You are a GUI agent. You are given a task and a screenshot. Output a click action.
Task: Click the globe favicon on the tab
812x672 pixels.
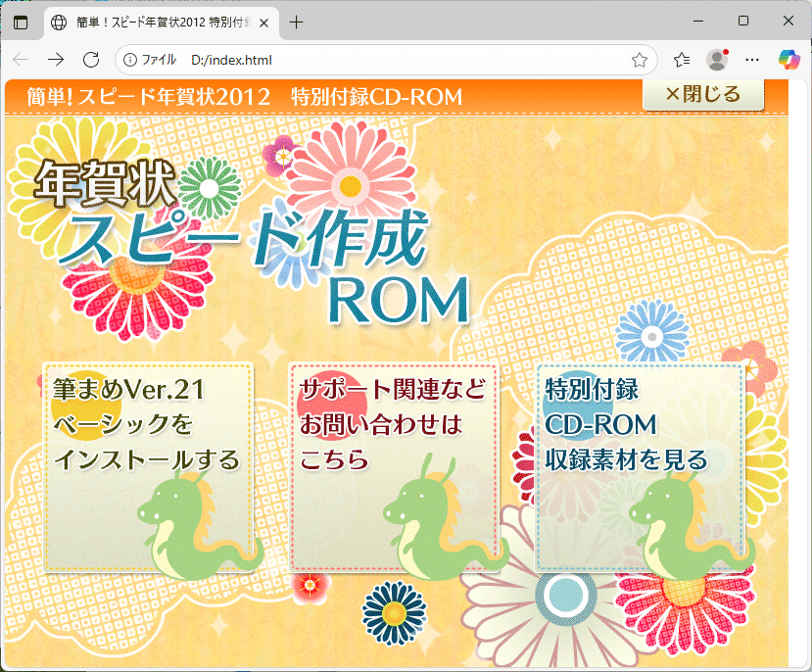(x=57, y=21)
